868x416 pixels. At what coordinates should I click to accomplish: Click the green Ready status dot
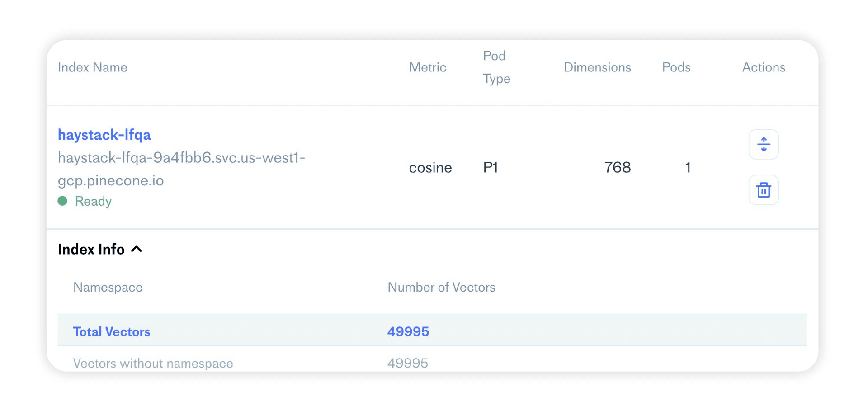[63, 201]
